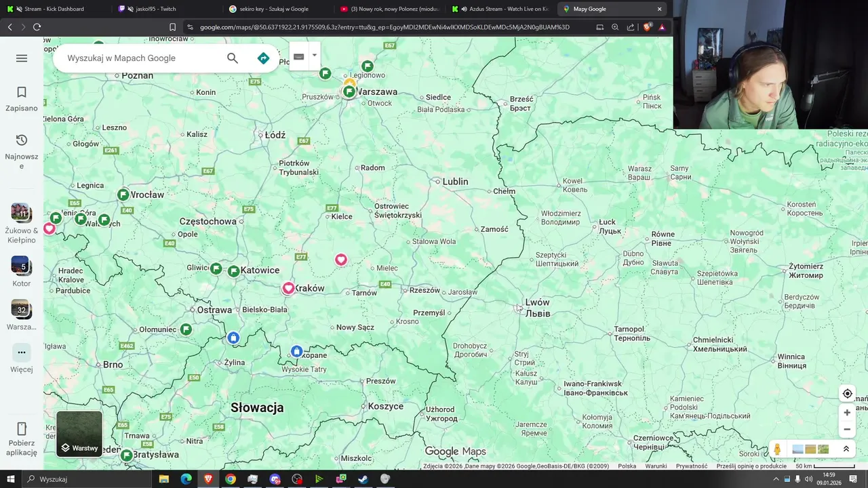Image resolution: width=868 pixels, height=488 pixels.
Task: Select the Street View pegman icon
Action: tap(777, 449)
